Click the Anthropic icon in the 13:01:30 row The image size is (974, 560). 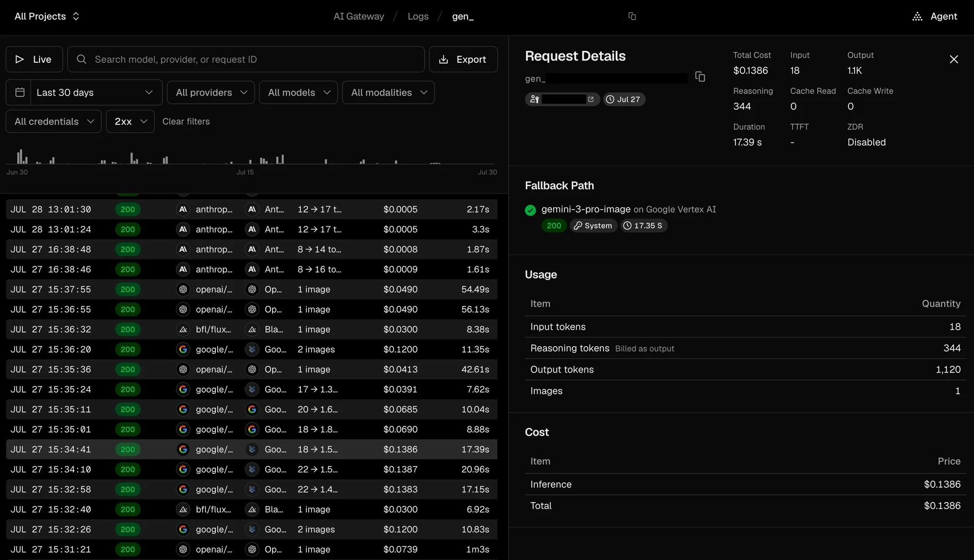[183, 209]
